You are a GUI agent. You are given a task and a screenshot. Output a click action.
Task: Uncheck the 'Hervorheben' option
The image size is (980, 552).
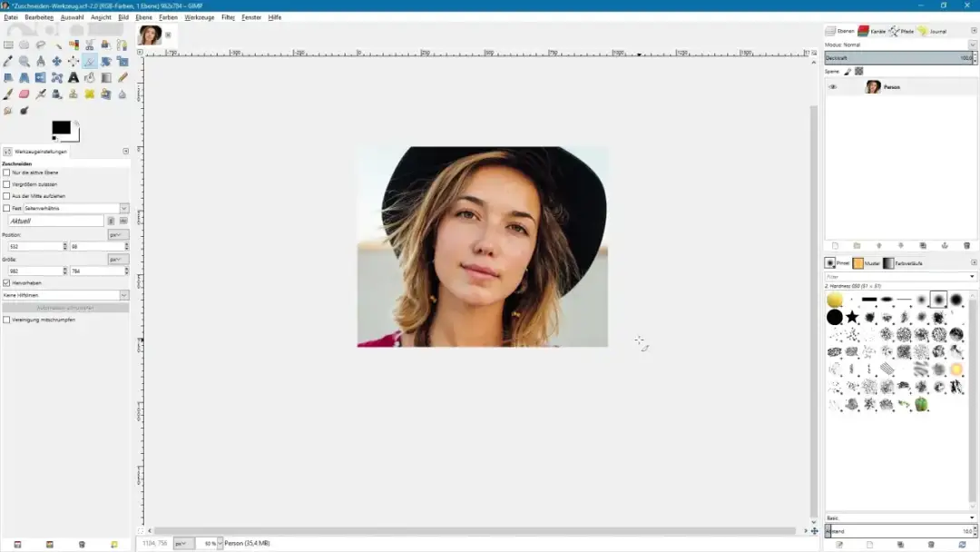pyautogui.click(x=6, y=282)
